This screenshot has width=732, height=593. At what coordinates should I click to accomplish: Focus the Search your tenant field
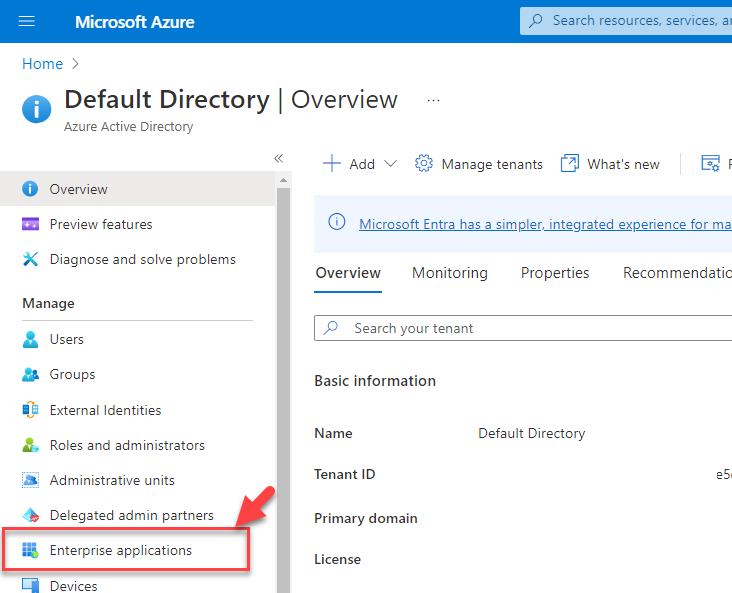(523, 328)
